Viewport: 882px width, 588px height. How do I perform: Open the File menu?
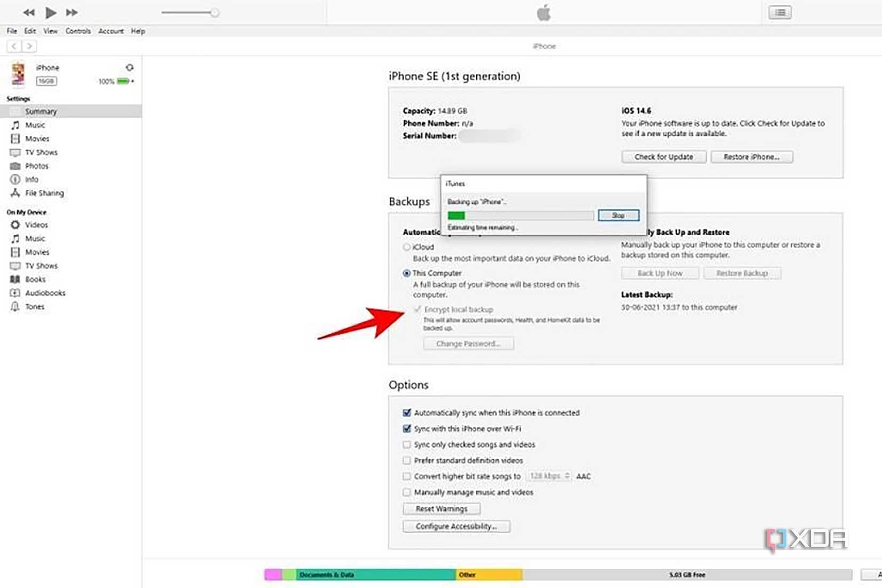12,31
